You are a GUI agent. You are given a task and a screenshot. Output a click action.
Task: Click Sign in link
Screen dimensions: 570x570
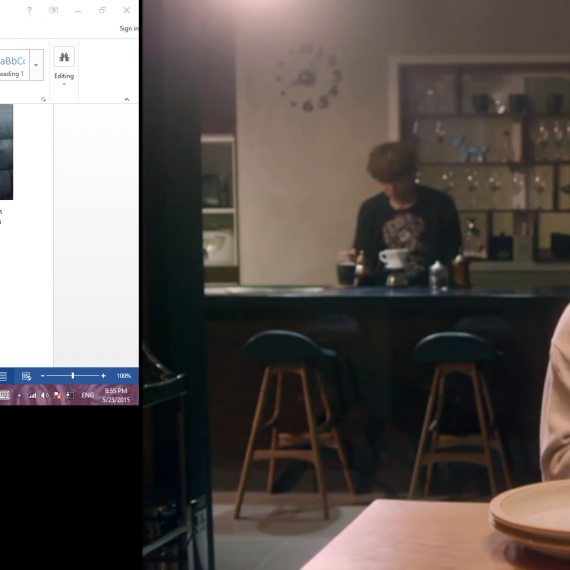[x=129, y=28]
